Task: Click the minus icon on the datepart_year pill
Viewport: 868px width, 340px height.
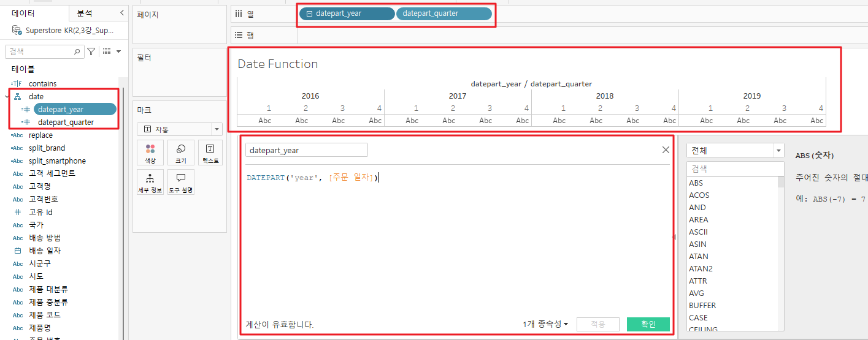Action: 309,13
